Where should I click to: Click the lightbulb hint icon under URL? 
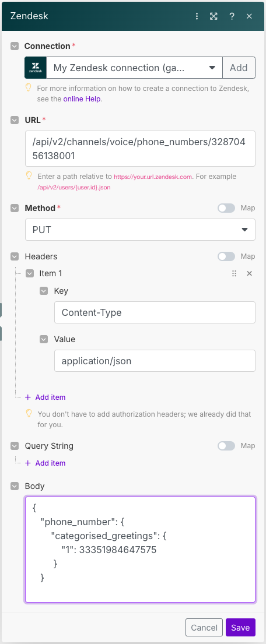pos(29,176)
